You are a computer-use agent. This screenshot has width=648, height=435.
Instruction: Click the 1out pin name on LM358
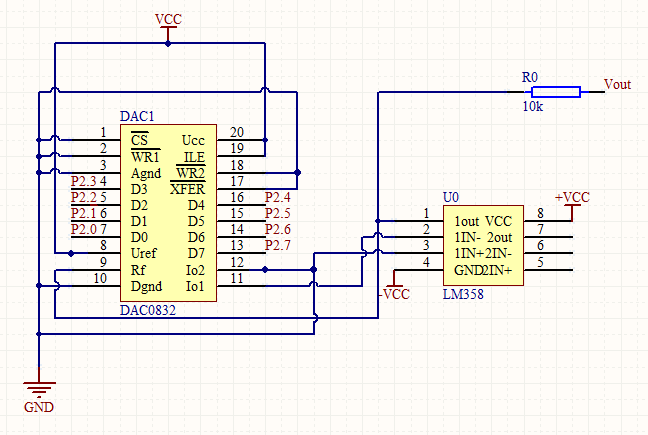tap(467, 221)
